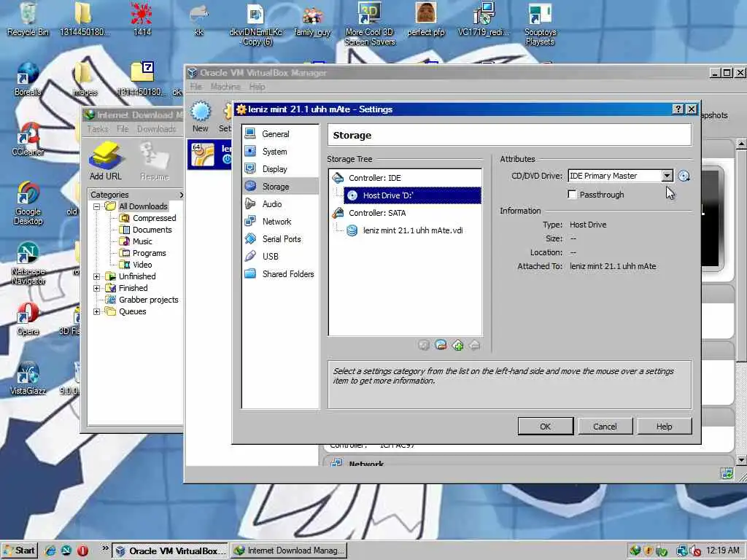Click the taskbar clock showing 12:19 AM
The width and height of the screenshot is (747, 560).
point(723,551)
